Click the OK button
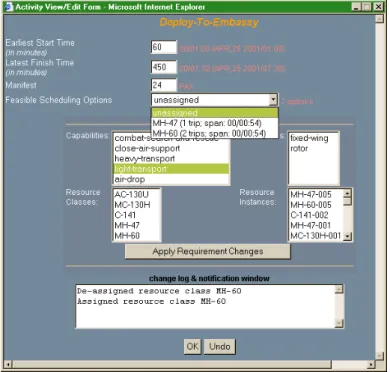The image size is (390, 372). (x=193, y=347)
